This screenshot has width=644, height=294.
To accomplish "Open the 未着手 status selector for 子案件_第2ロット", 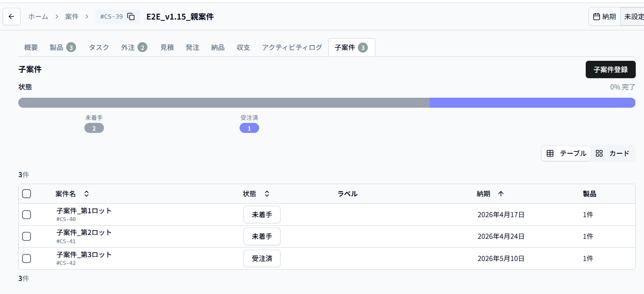I will point(262,236).
